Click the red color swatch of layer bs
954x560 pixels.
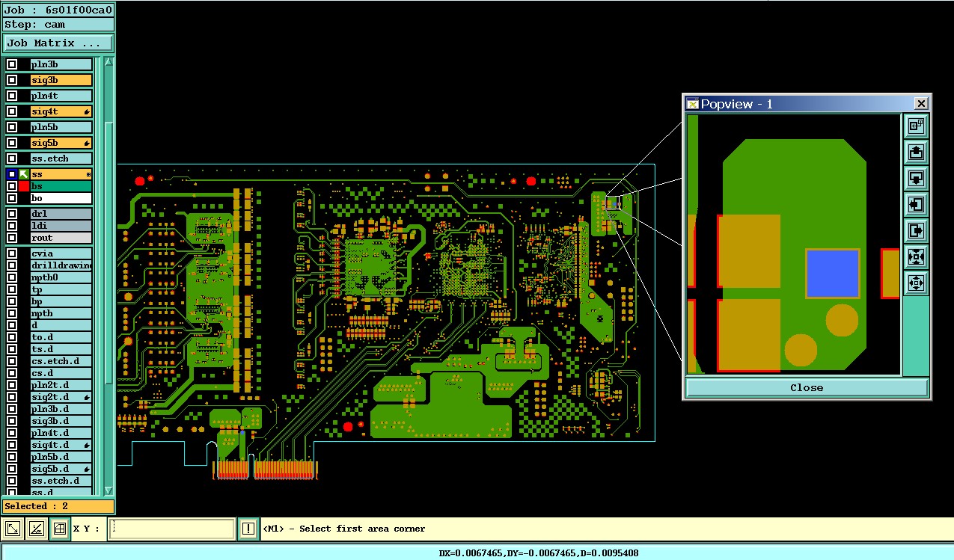24,186
